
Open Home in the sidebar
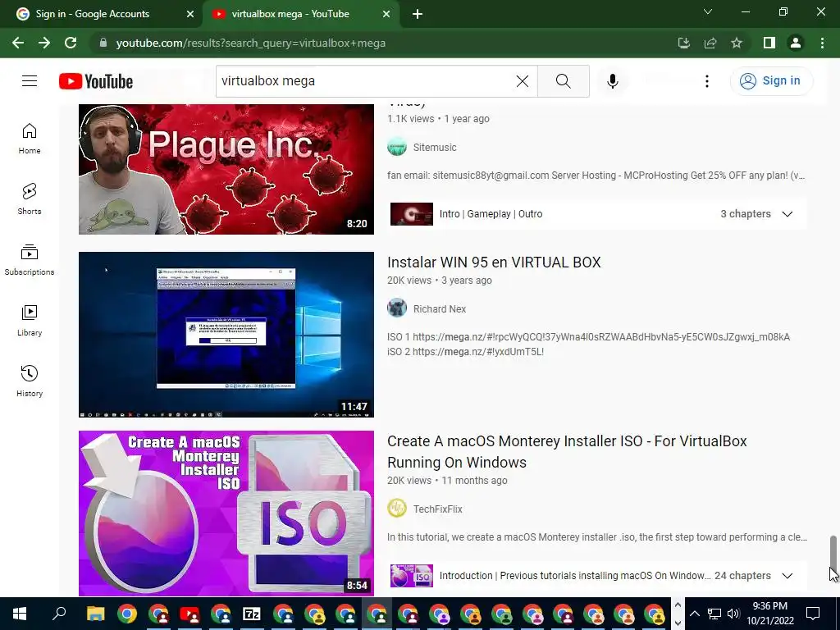pyautogui.click(x=30, y=139)
